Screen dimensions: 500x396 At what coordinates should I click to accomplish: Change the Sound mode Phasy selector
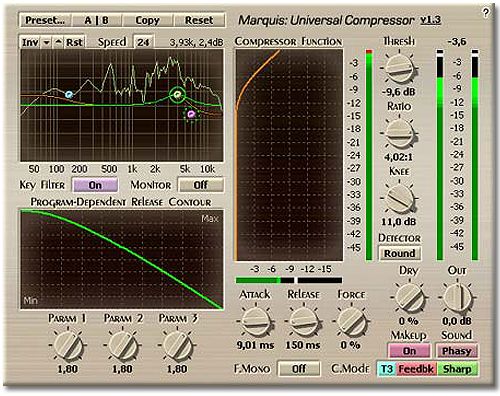pyautogui.click(x=457, y=351)
